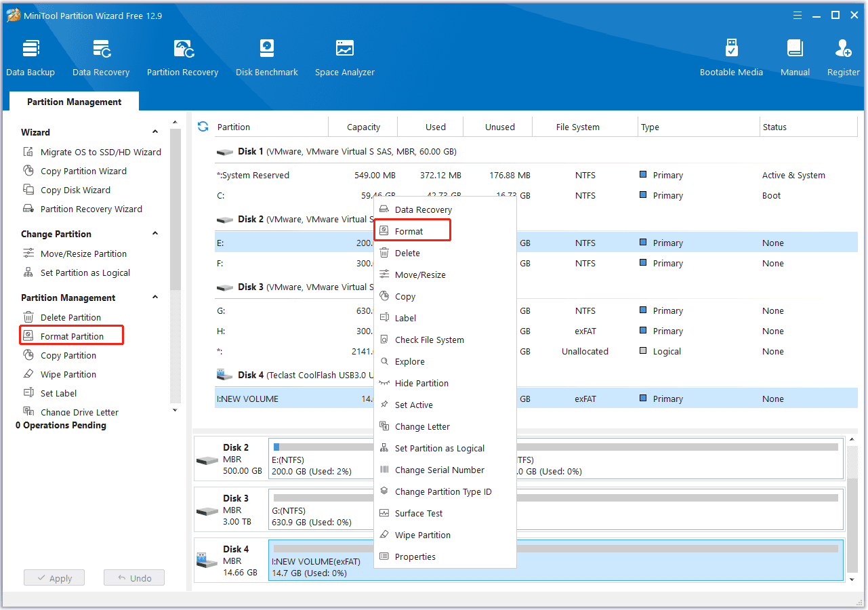The height and width of the screenshot is (610, 868).
Task: Click Delete Partition in sidebar
Action: [62, 317]
